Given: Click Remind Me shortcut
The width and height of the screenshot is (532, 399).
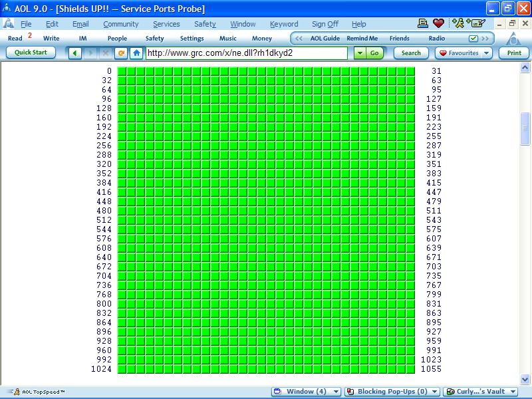Looking at the screenshot, I should [x=362, y=39].
